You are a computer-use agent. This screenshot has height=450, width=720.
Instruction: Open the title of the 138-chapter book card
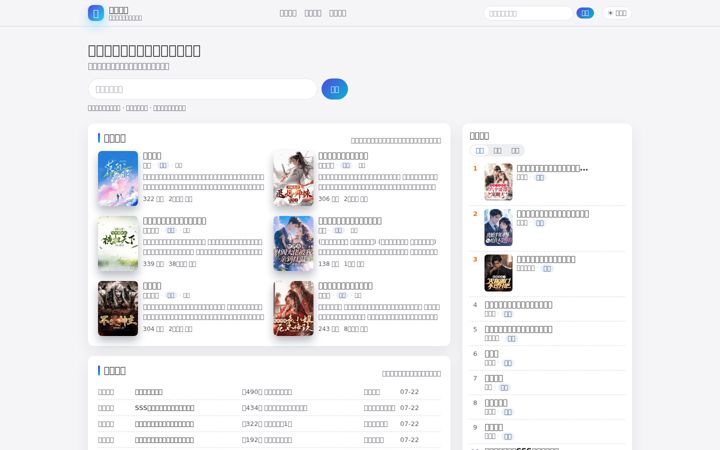[x=350, y=221]
